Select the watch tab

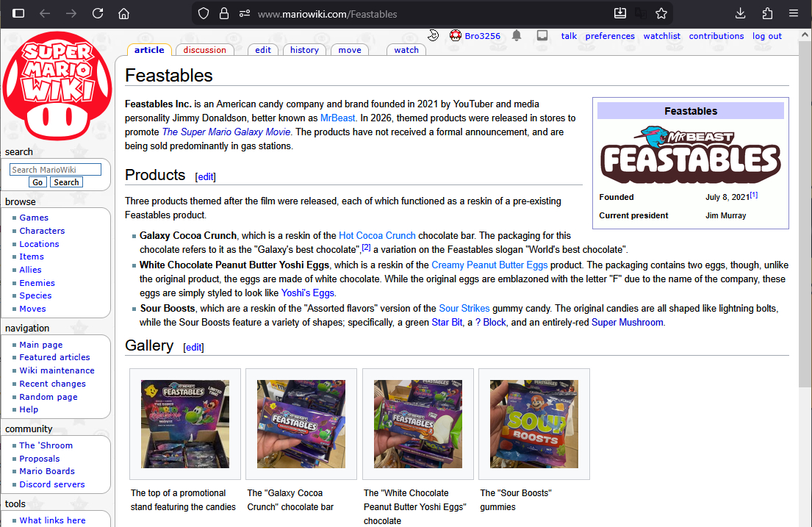406,50
